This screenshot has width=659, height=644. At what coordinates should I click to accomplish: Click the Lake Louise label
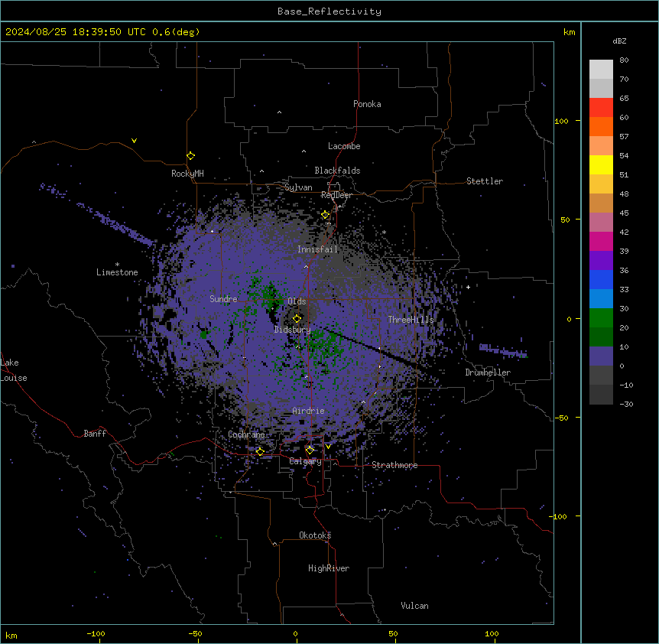coord(14,370)
